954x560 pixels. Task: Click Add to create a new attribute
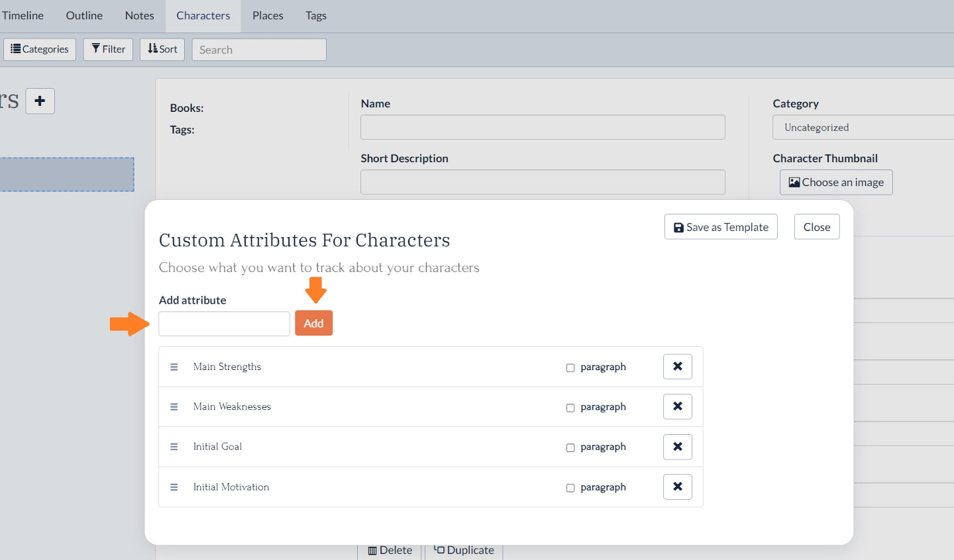(x=313, y=323)
